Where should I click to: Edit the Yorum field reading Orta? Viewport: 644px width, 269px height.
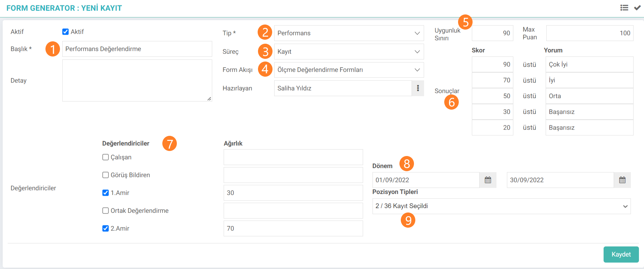[x=589, y=96]
